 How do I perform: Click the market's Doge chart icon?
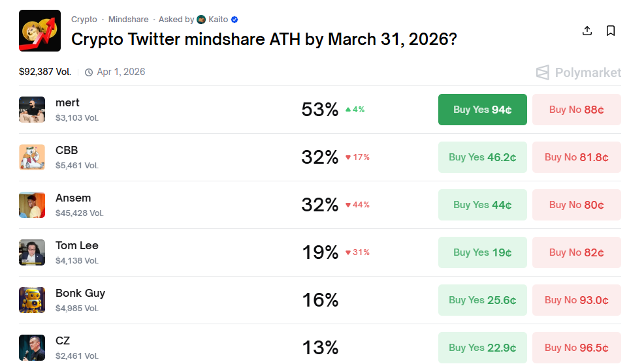pos(40,31)
